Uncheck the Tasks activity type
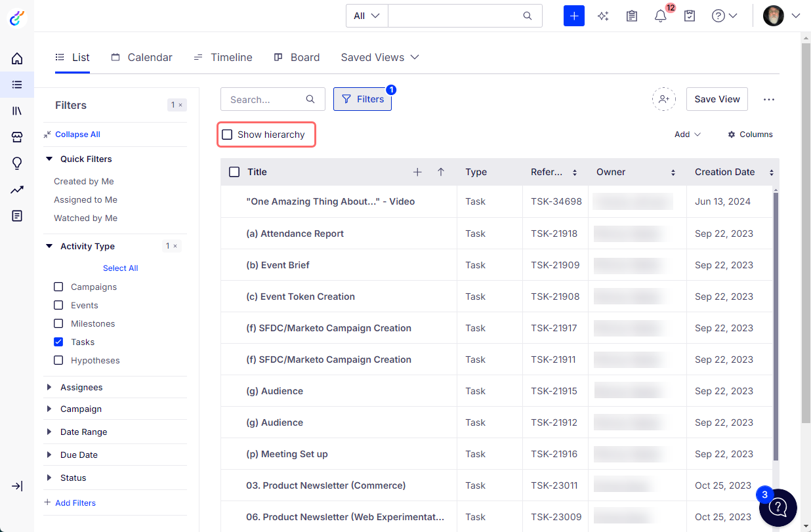 pos(58,342)
